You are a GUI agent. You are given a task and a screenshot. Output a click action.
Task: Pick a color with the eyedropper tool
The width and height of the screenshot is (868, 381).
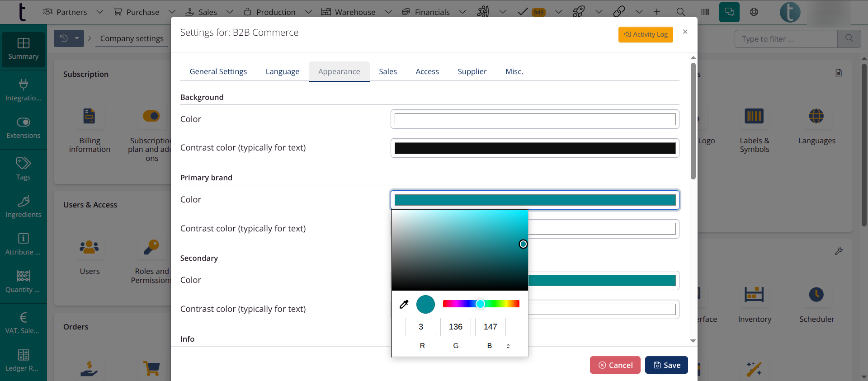[x=404, y=304]
